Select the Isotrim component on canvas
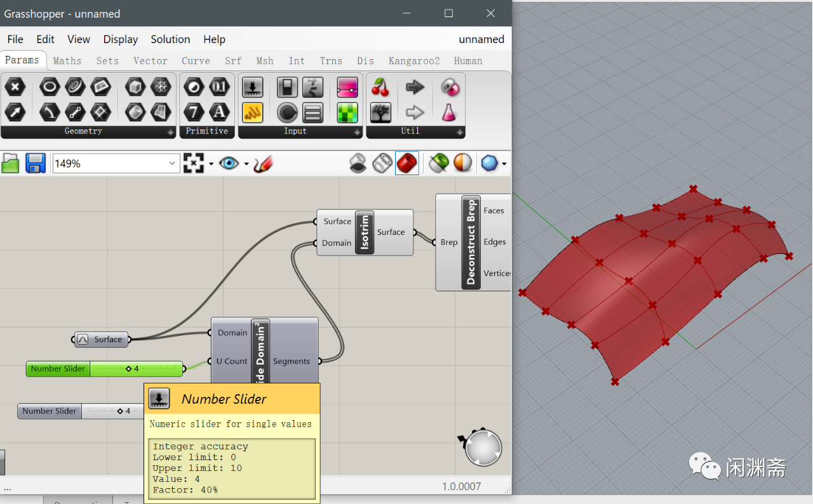 point(365,232)
